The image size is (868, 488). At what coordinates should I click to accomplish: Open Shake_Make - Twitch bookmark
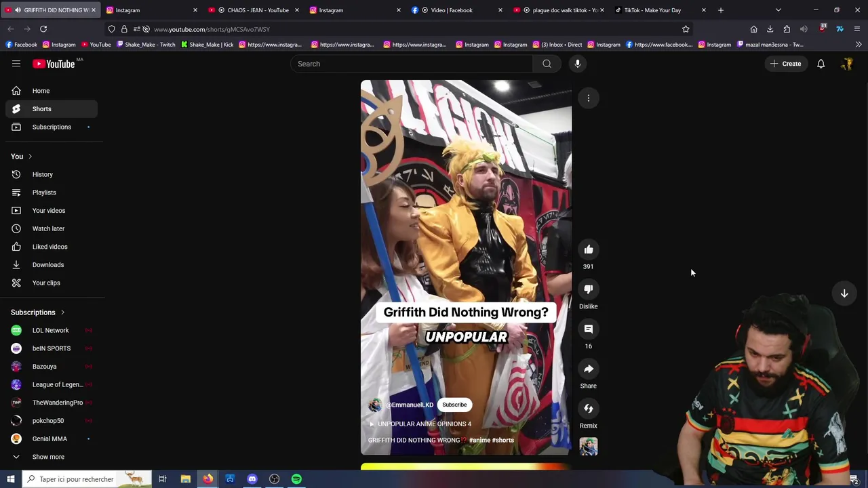146,45
